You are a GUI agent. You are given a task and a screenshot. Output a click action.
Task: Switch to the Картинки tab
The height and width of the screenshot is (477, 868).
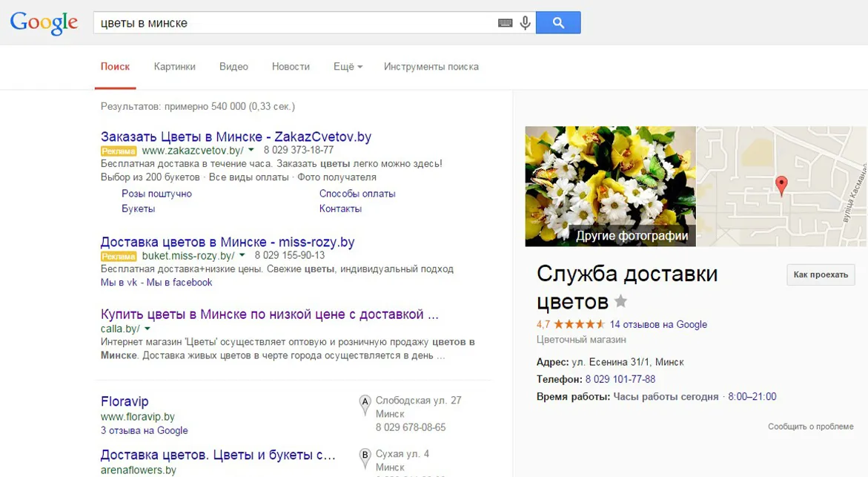tap(174, 67)
